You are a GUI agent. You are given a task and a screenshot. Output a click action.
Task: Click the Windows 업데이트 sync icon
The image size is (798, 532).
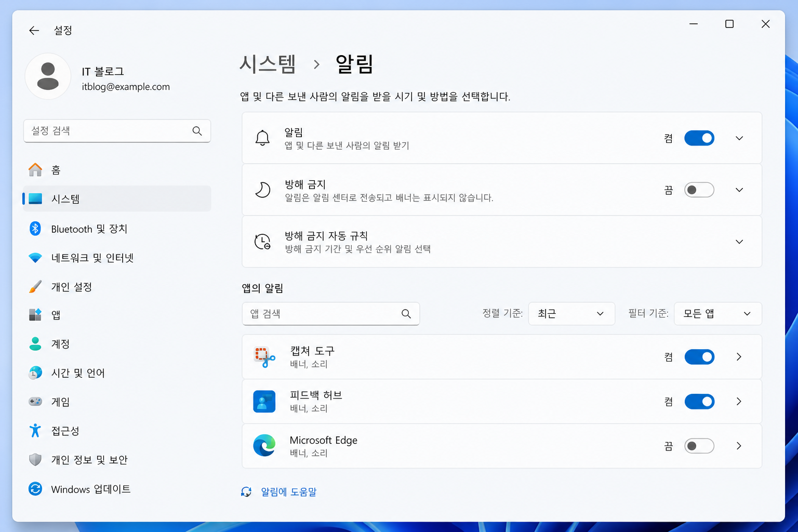point(35,489)
